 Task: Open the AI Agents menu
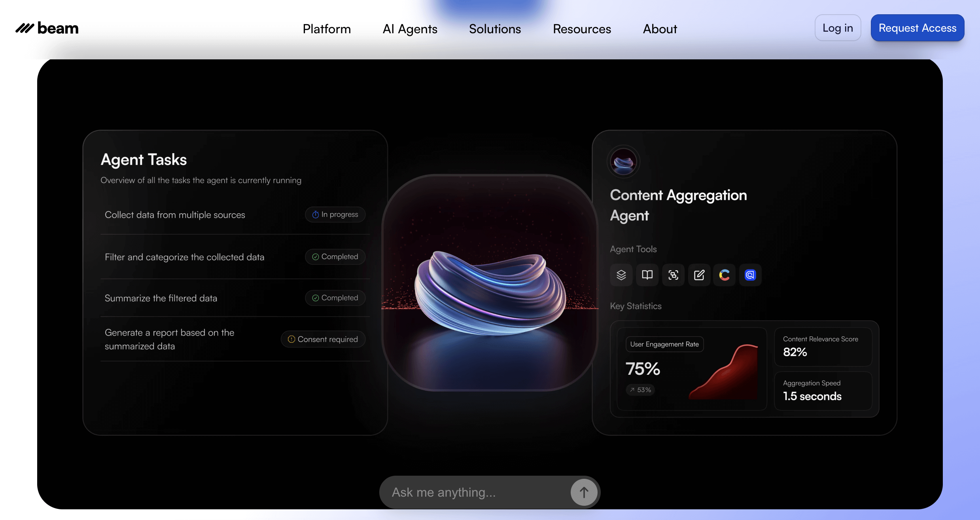pyautogui.click(x=410, y=29)
